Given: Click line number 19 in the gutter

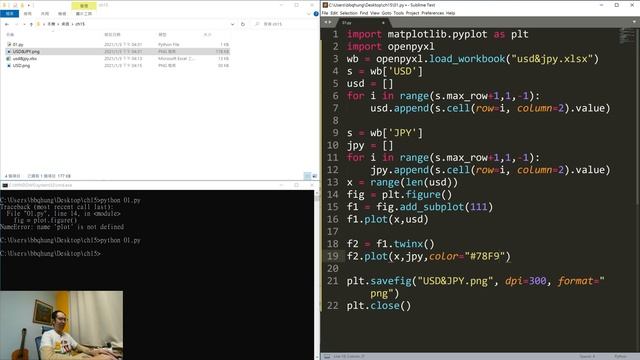Looking at the screenshot, I should (x=333, y=256).
